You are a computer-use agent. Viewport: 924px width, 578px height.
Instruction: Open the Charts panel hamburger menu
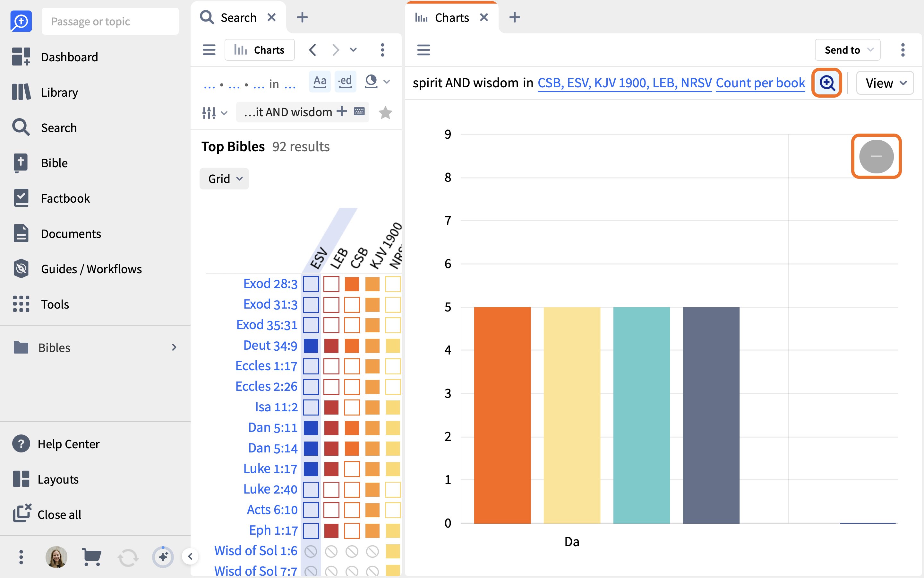coord(424,50)
